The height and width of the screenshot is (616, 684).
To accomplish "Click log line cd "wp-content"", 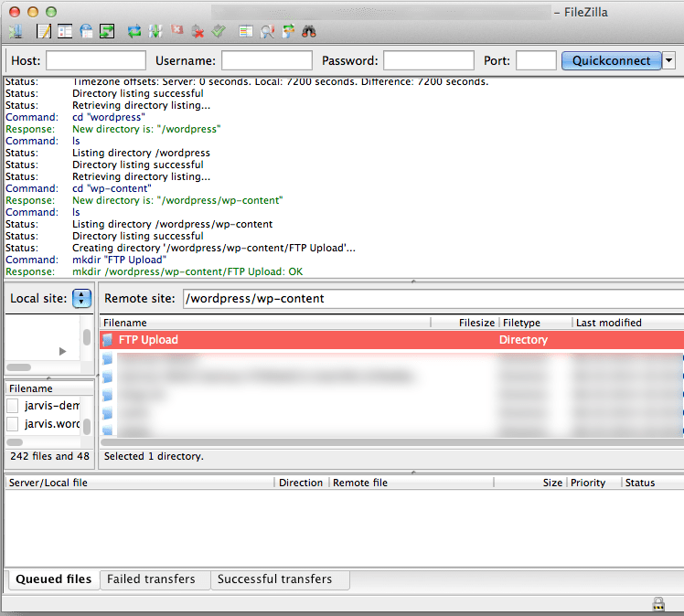I will (x=112, y=188).
